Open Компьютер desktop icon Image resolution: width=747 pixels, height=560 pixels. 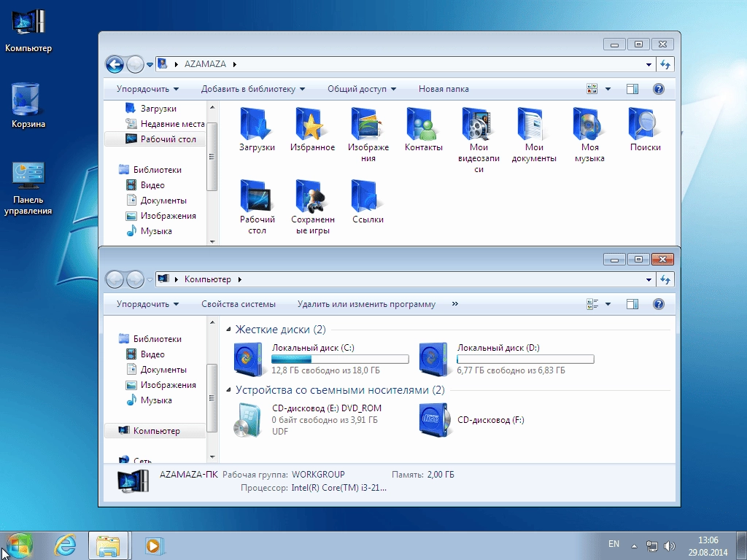pyautogui.click(x=28, y=31)
